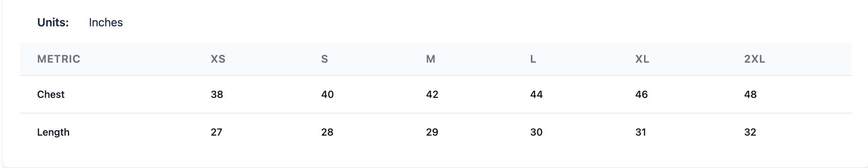
Task: Click the chest value 40
Action: [x=327, y=94]
